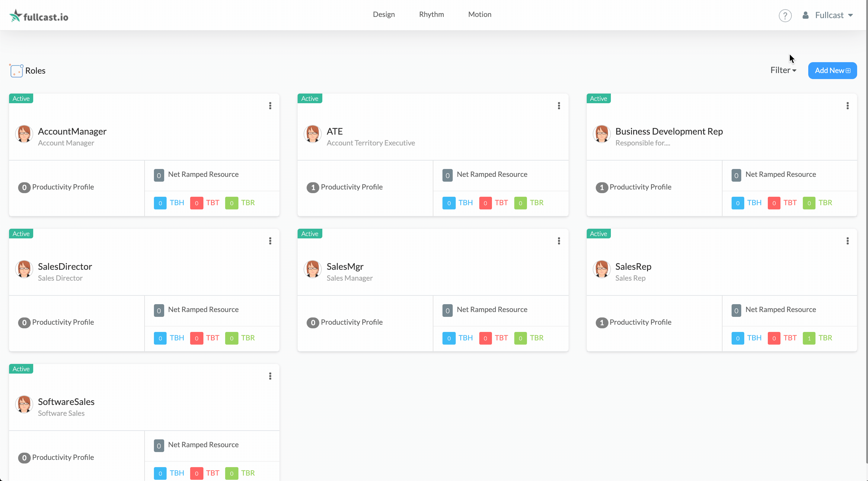Expand the Filter dropdown
868x481 pixels.
[783, 70]
